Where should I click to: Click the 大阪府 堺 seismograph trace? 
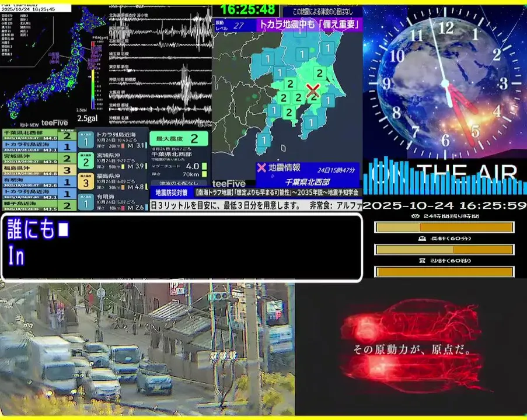click(160, 96)
